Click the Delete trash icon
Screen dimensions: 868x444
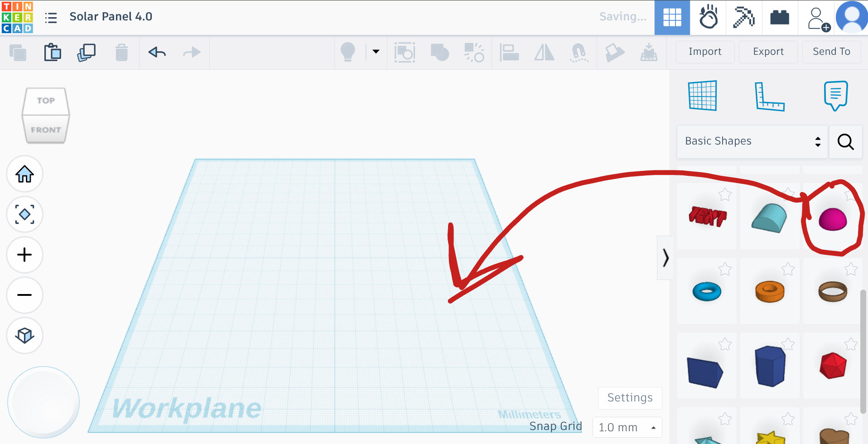(x=121, y=53)
